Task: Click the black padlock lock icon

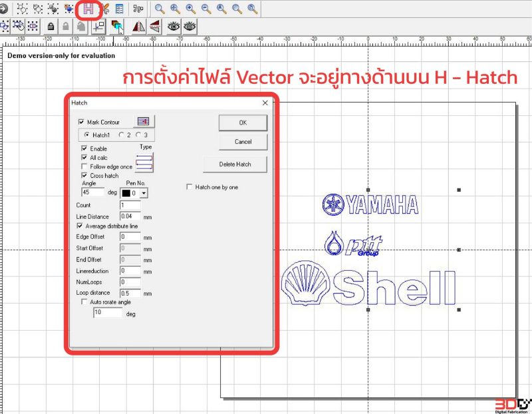Action: click(x=51, y=26)
